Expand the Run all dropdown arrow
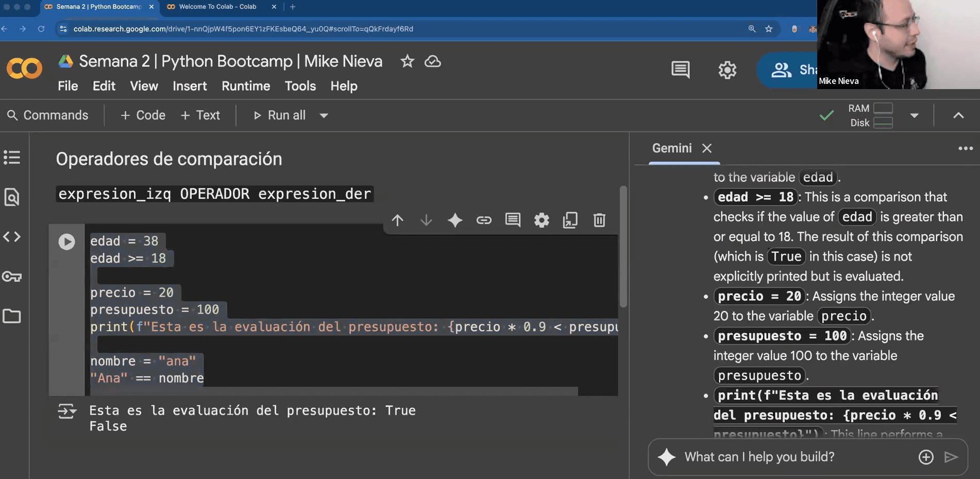 pos(324,115)
